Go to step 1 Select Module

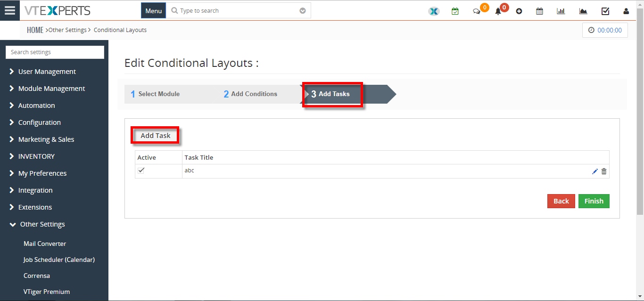coord(155,94)
